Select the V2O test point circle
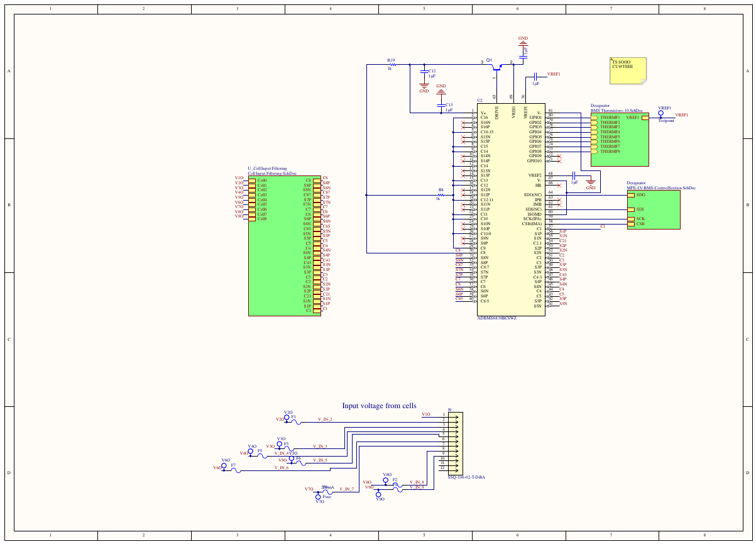The image size is (756, 544). [287, 418]
